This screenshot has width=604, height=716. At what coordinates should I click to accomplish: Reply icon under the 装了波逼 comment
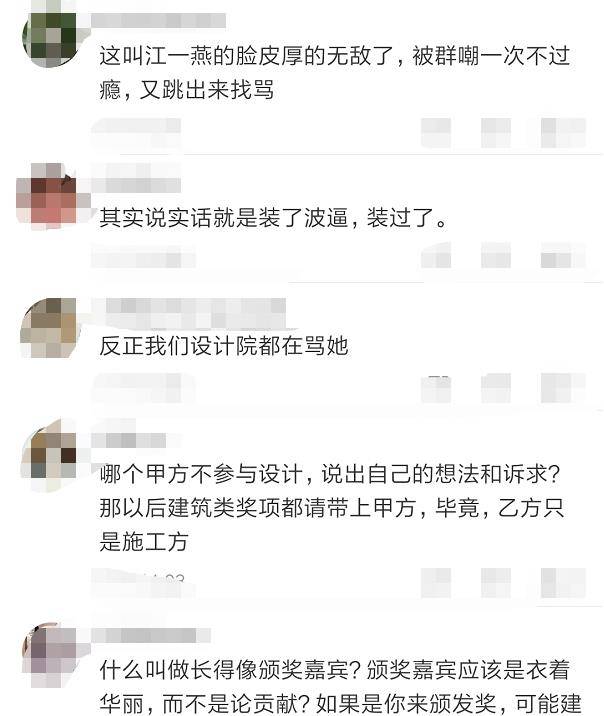[x=496, y=258]
